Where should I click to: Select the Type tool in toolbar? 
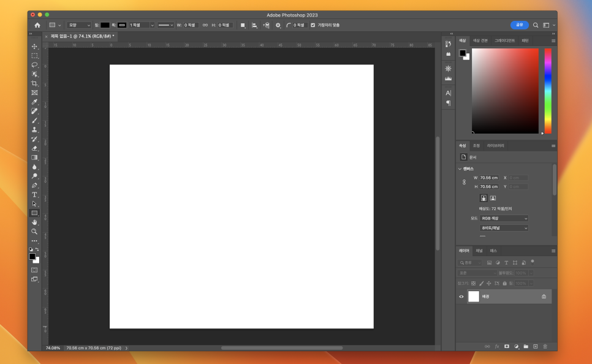[x=34, y=194]
